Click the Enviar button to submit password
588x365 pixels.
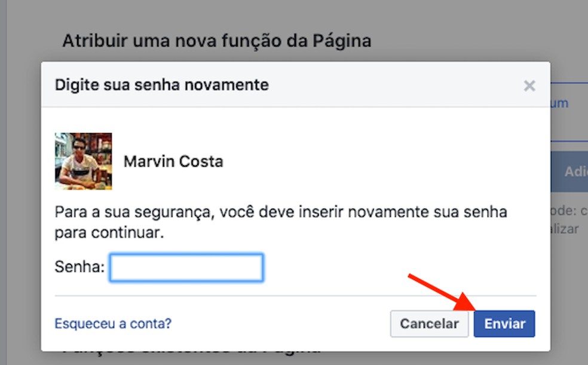[x=504, y=323]
